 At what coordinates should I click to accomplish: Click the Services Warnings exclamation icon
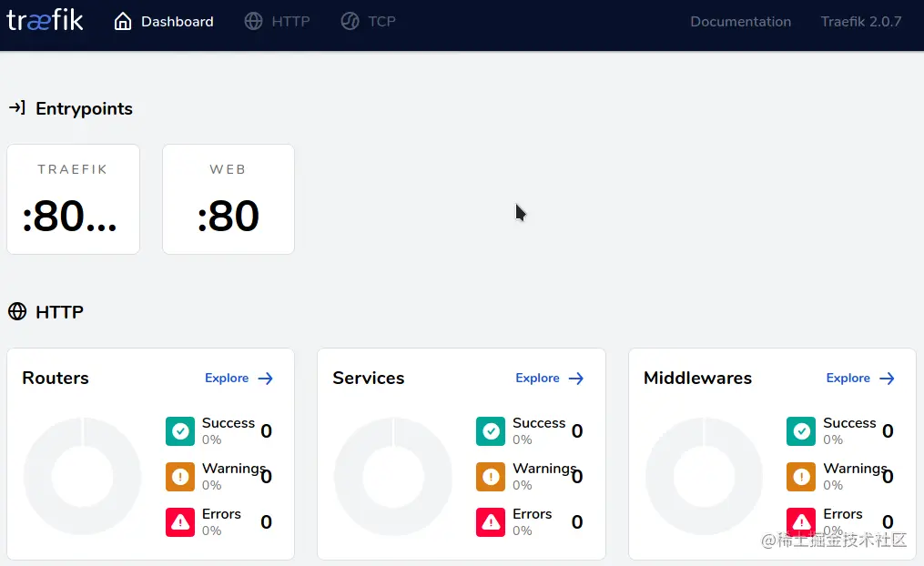click(x=491, y=477)
